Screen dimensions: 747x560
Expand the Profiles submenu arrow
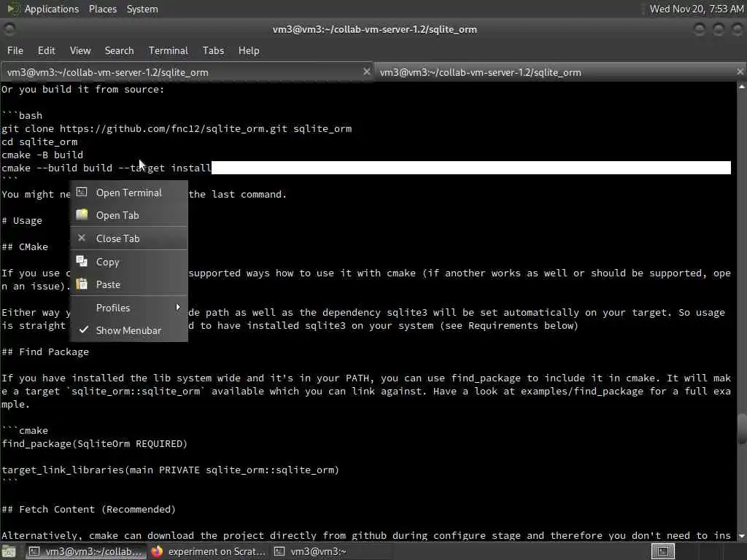pos(178,307)
